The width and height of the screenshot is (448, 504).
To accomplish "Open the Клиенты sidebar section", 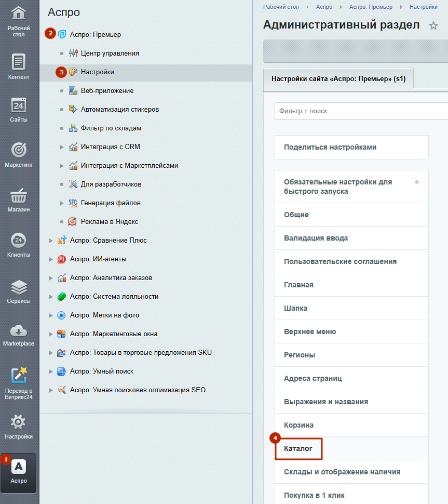I will [19, 245].
